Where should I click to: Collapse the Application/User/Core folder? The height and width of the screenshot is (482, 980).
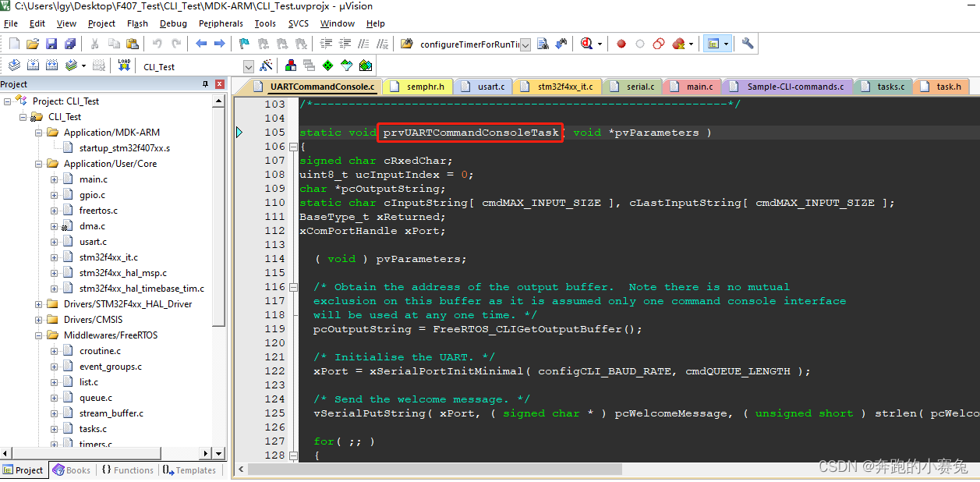(39, 164)
